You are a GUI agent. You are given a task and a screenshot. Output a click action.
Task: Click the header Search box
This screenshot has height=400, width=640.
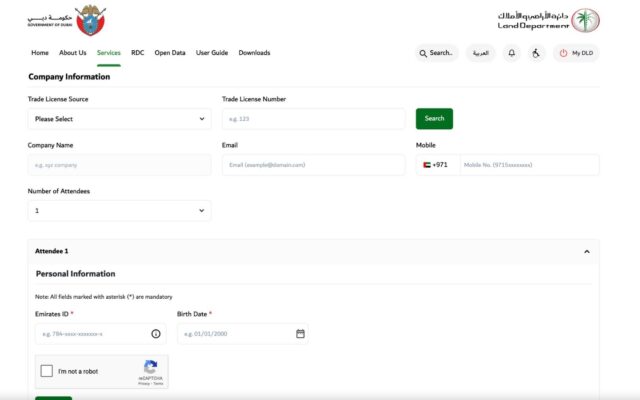437,53
